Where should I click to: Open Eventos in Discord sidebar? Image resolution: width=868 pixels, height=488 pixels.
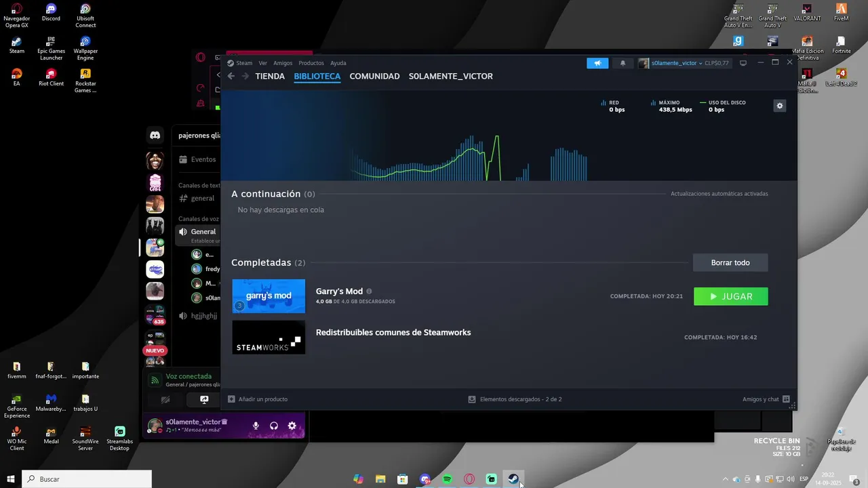point(198,159)
